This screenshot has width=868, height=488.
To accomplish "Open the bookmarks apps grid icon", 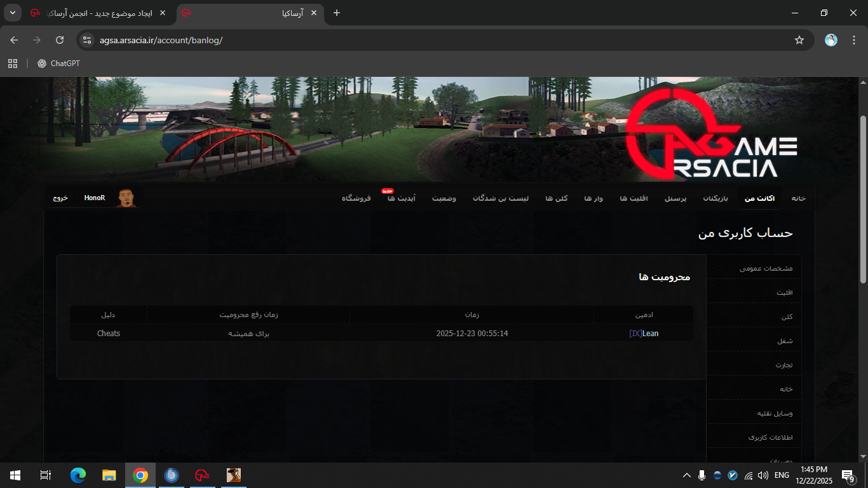I will point(13,64).
